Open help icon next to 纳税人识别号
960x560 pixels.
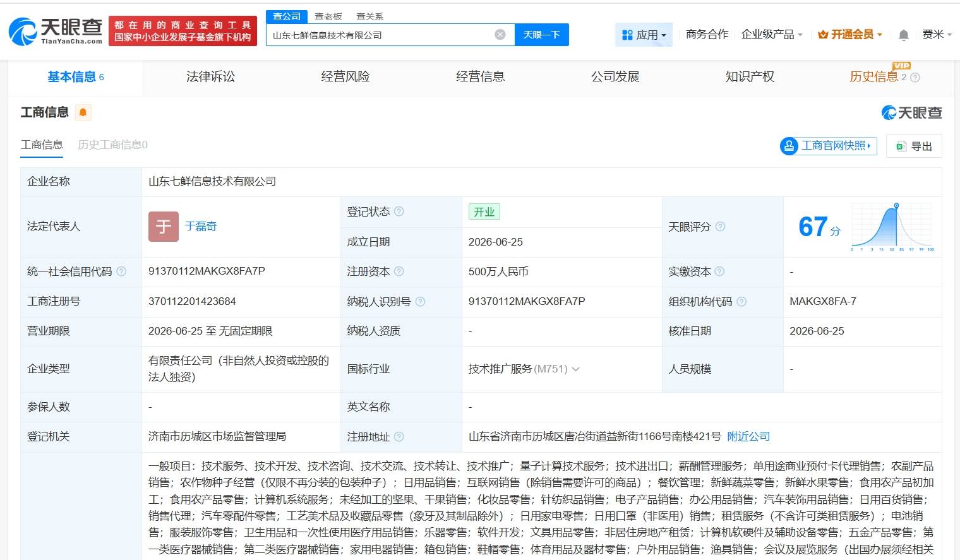point(420,302)
